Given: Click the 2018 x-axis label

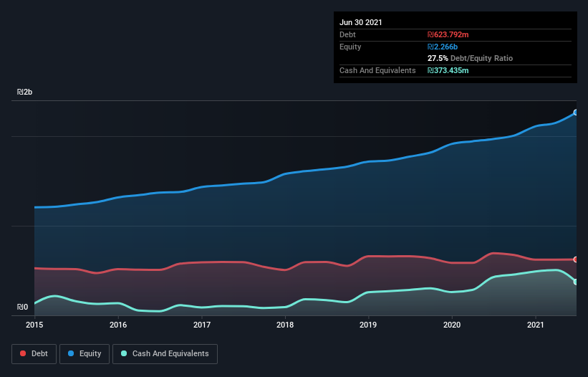Looking at the screenshot, I should click(285, 325).
